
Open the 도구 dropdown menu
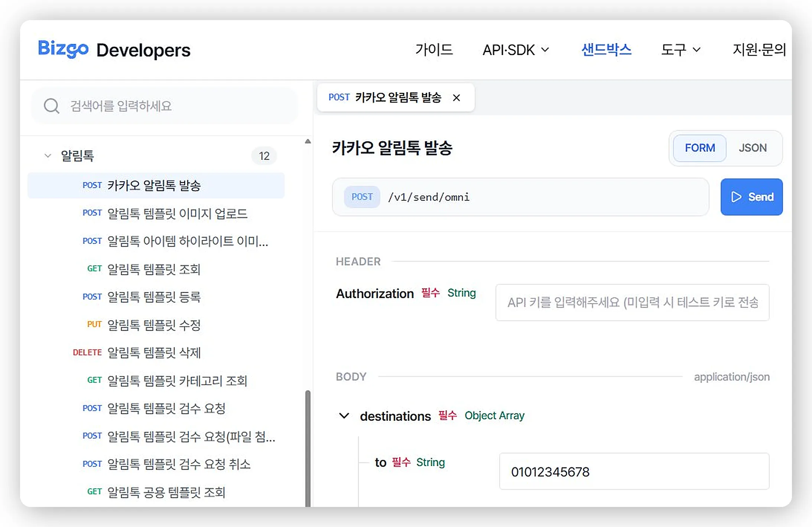[681, 50]
